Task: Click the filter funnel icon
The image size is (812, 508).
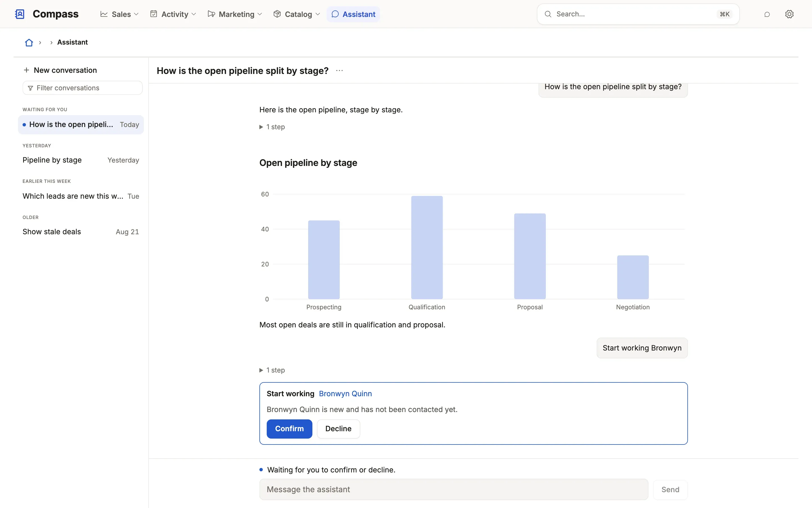Action: (30, 88)
